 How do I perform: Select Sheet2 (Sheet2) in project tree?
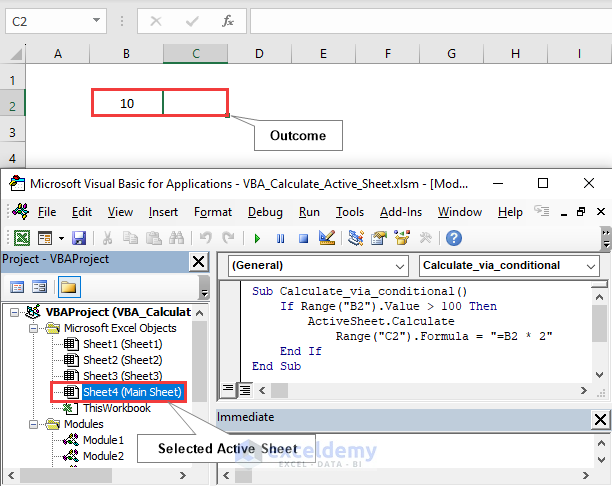click(123, 360)
